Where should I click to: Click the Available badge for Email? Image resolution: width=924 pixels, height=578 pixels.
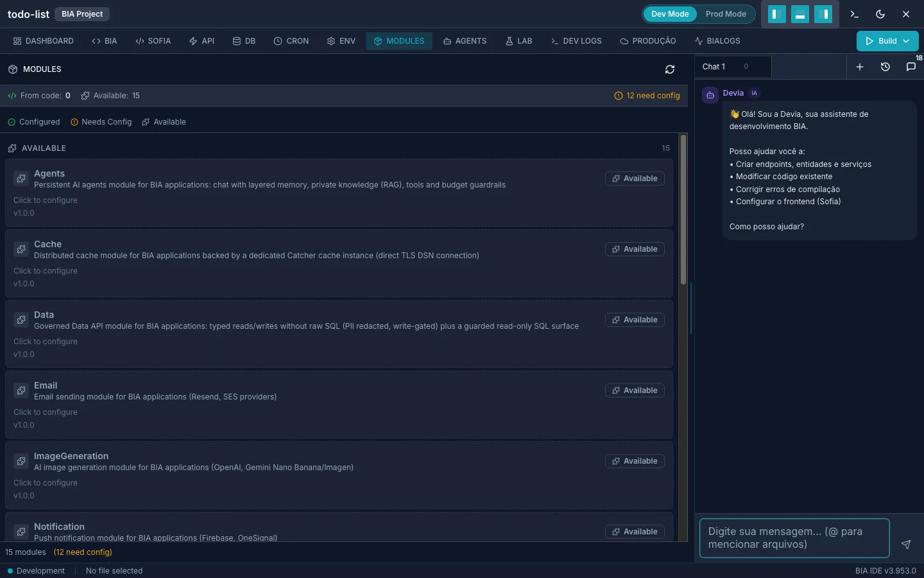pyautogui.click(x=635, y=390)
